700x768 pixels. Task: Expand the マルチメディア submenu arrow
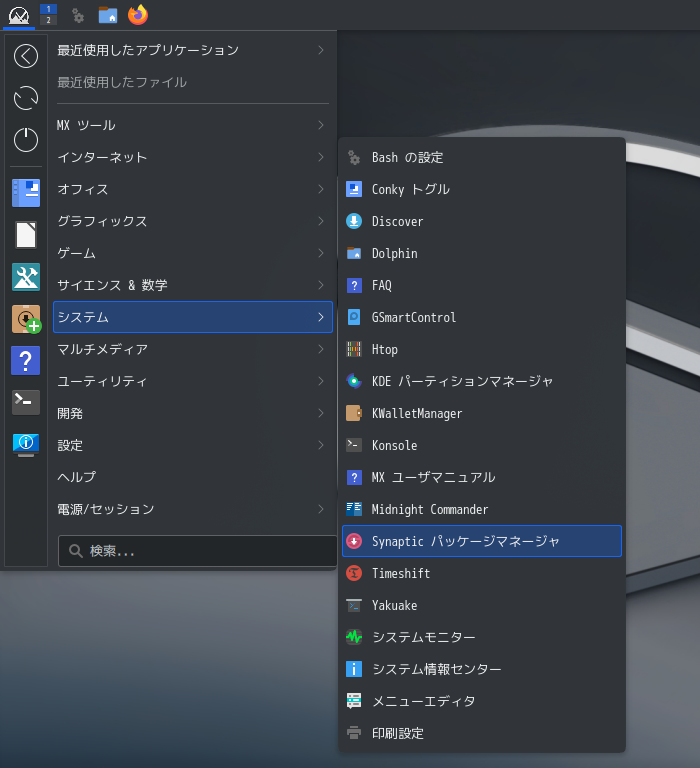(321, 349)
